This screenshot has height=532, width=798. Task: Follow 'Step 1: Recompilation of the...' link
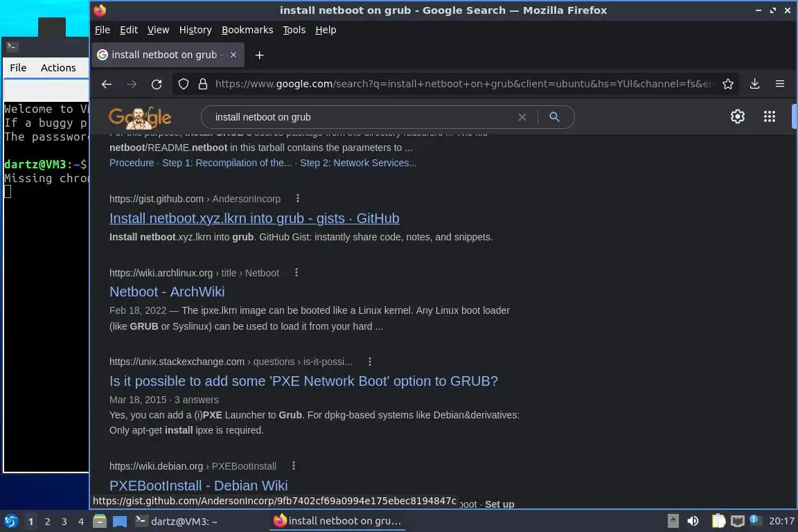pyautogui.click(x=227, y=163)
